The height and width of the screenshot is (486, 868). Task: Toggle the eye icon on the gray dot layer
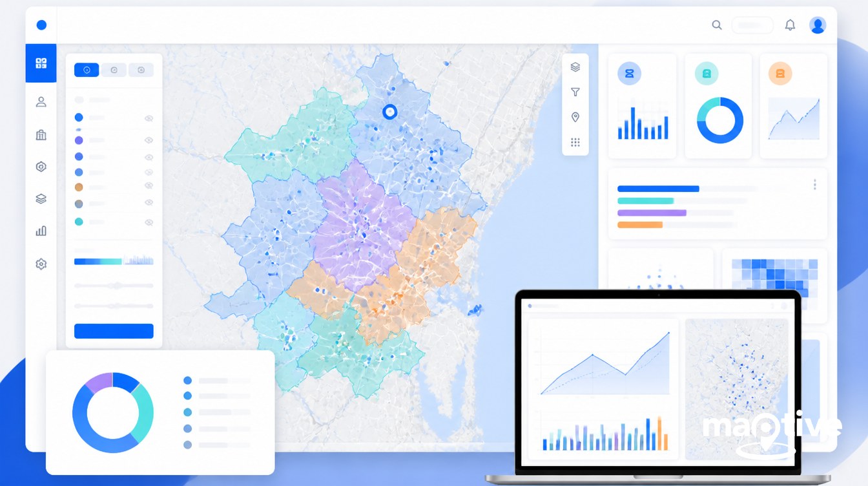[x=149, y=203]
